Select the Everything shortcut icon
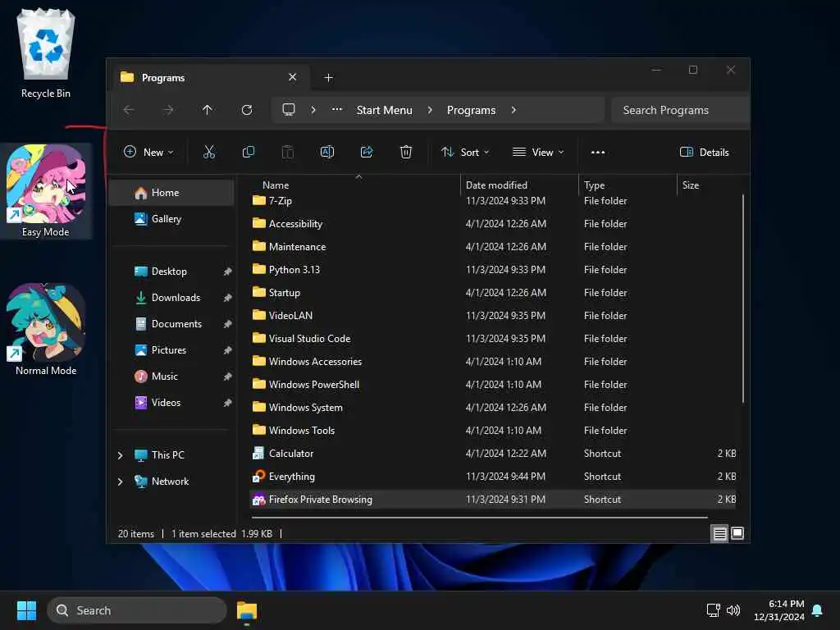840x630 pixels. click(258, 477)
